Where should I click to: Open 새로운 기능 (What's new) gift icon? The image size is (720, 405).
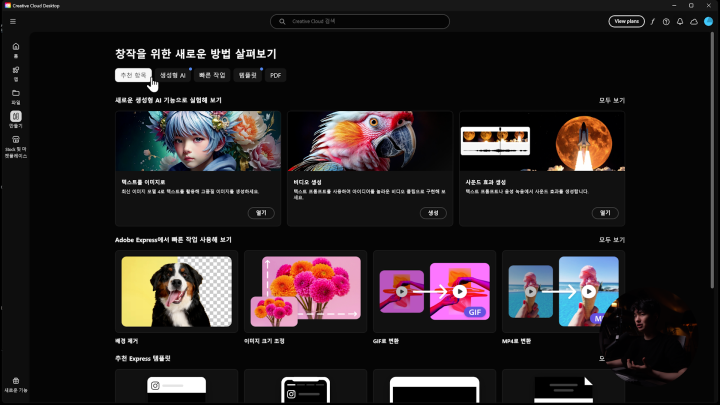click(x=15, y=383)
